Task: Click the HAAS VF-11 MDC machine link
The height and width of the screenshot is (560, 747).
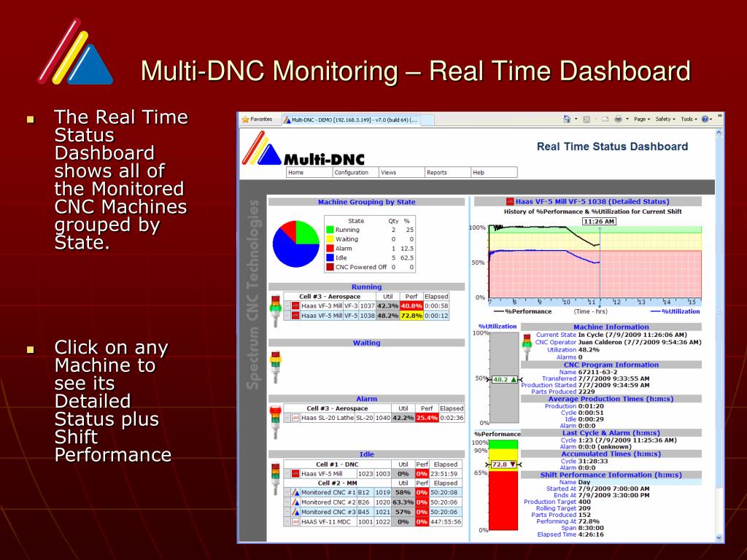Action: [x=326, y=522]
